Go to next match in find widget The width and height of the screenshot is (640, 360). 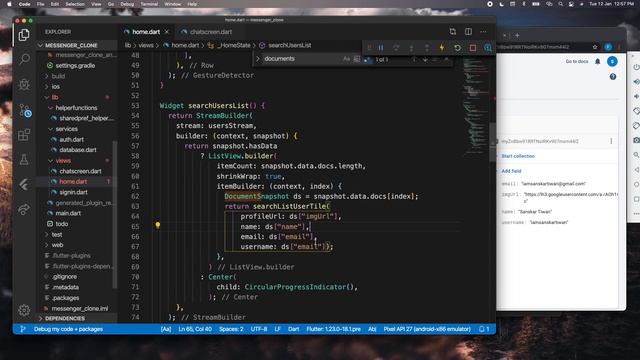[425, 59]
